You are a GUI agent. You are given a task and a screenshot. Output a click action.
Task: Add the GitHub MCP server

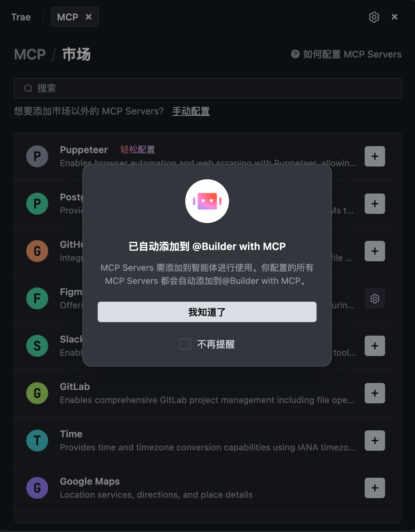375,251
